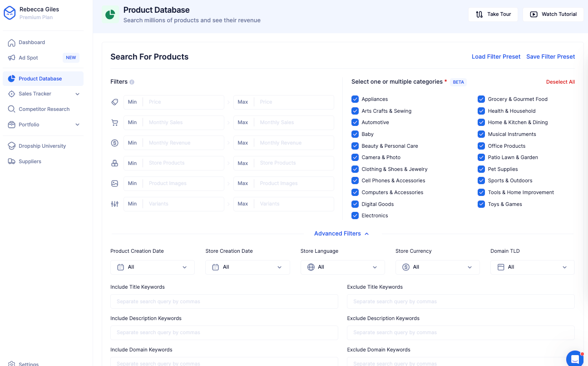Click the calendar icon in Store Creation Date
588x366 pixels.
[216, 267]
